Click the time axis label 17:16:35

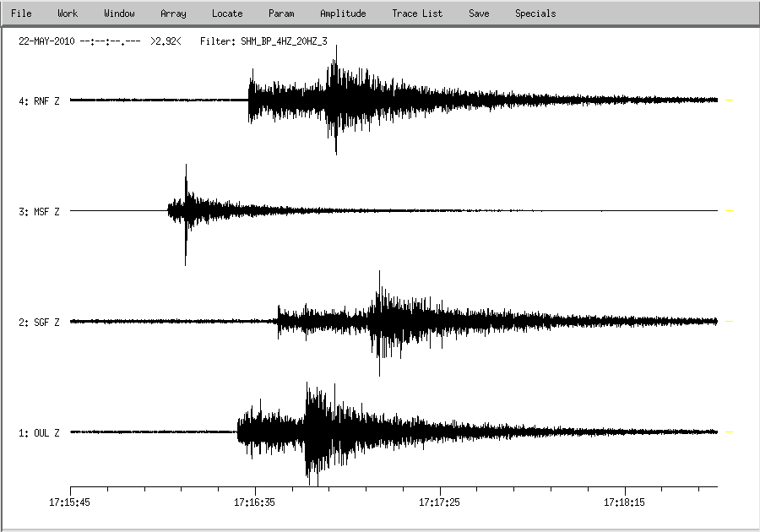(254, 502)
